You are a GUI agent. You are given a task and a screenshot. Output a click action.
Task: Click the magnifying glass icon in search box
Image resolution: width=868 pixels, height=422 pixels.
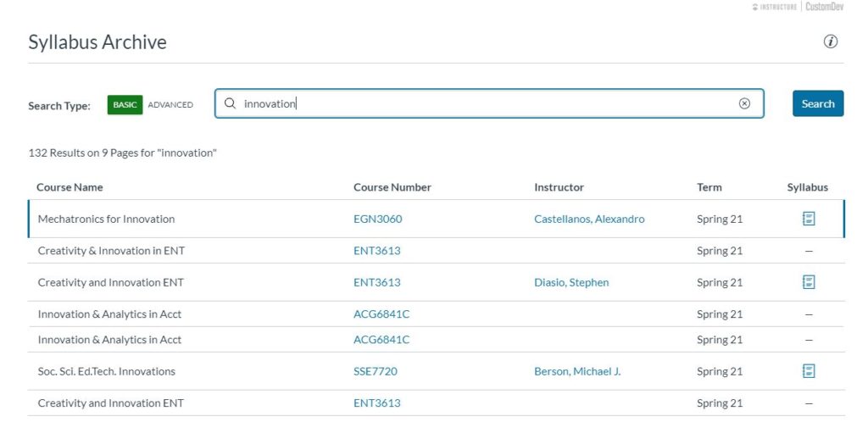coord(230,103)
